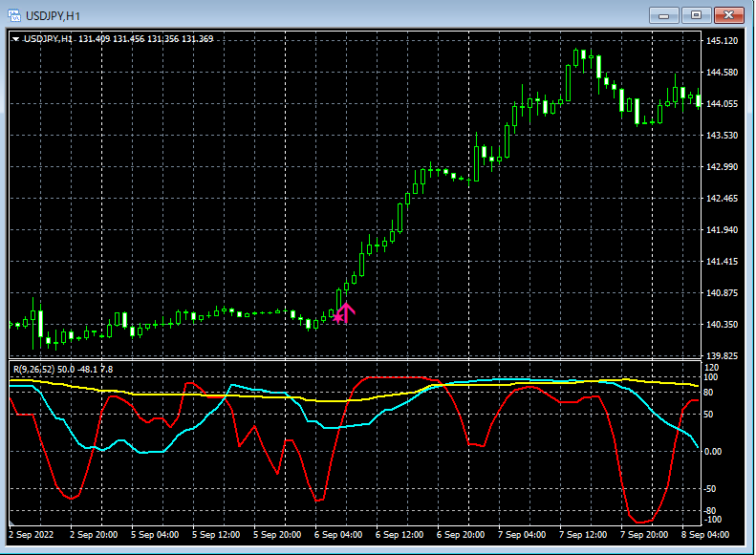Expand the triangle beside the USDJPY,H1 chart label

click(x=16, y=39)
